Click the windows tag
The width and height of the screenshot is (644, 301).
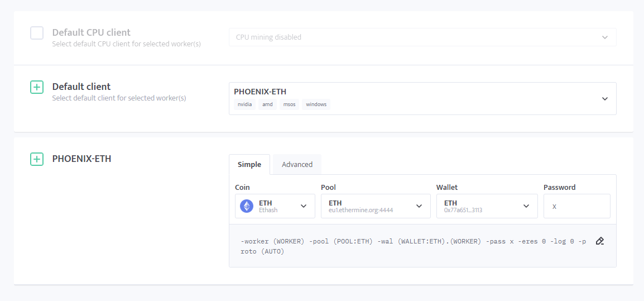click(316, 104)
